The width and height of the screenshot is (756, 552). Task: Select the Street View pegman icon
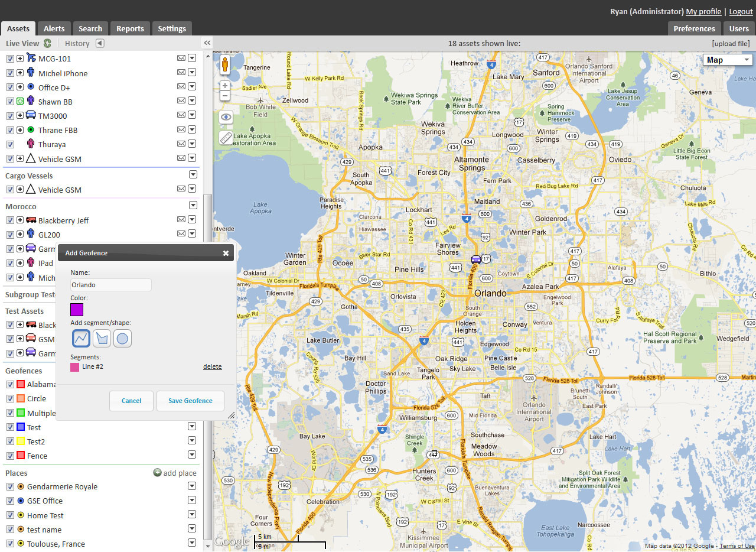[x=225, y=65]
